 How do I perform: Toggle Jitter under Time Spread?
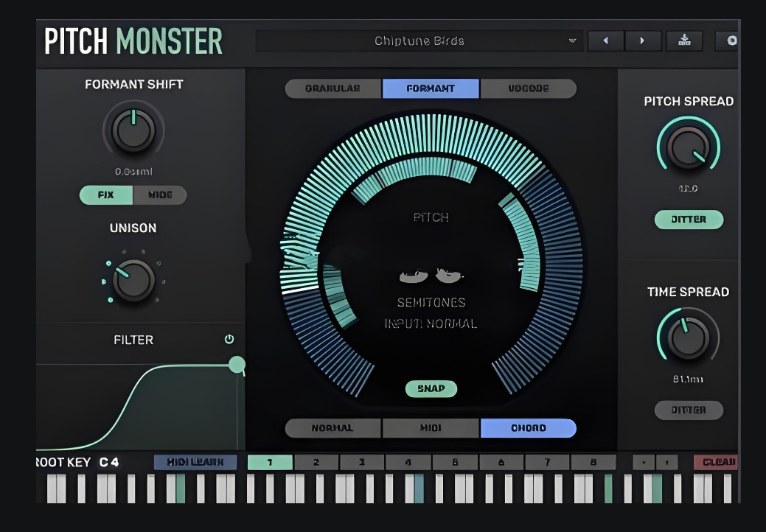point(689,410)
